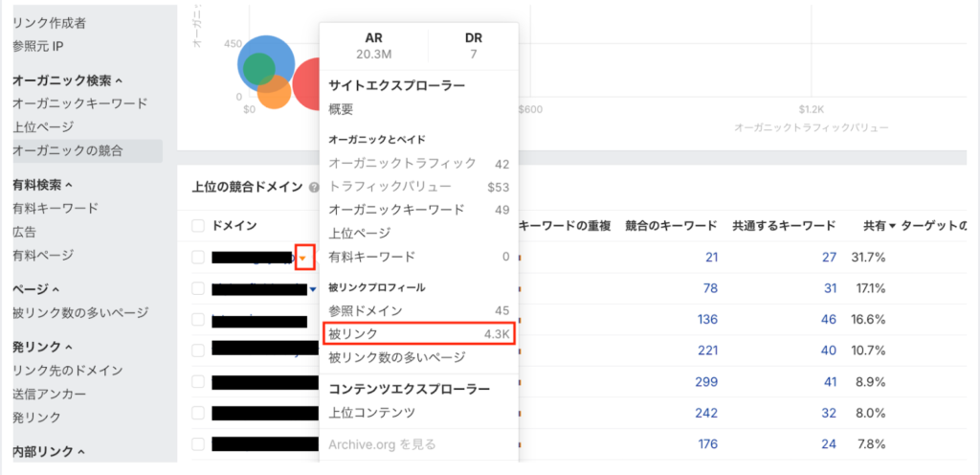Image resolution: width=980 pixels, height=475 pixels.
Task: Select 被リンク in the popup menu
Action: (353, 333)
